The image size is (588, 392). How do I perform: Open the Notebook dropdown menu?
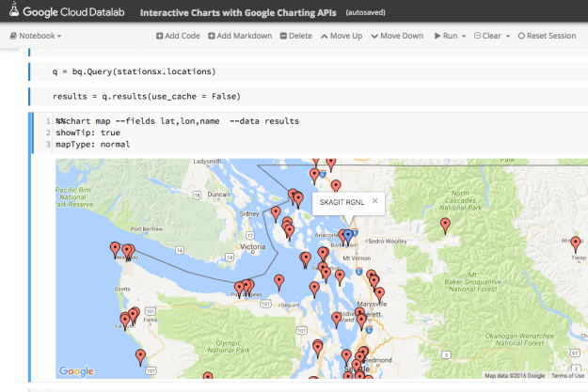(36, 36)
